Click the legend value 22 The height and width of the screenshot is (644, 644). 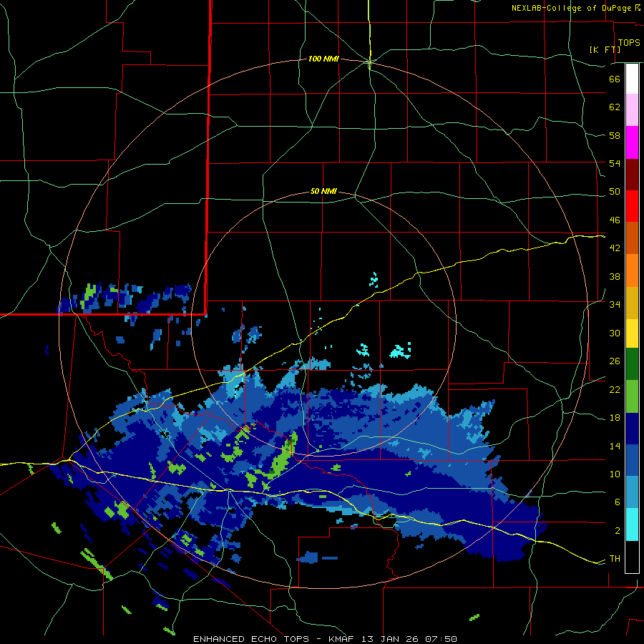[615, 389]
